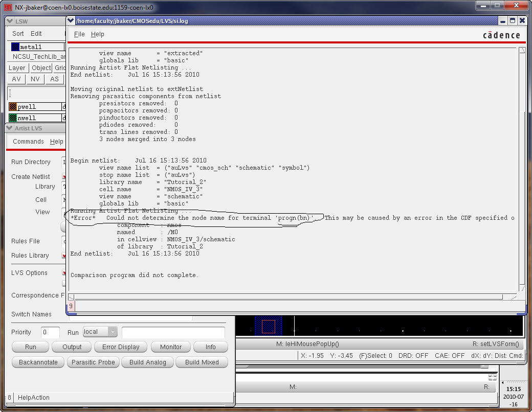
Task: Click the Priority input field
Action: coord(50,332)
